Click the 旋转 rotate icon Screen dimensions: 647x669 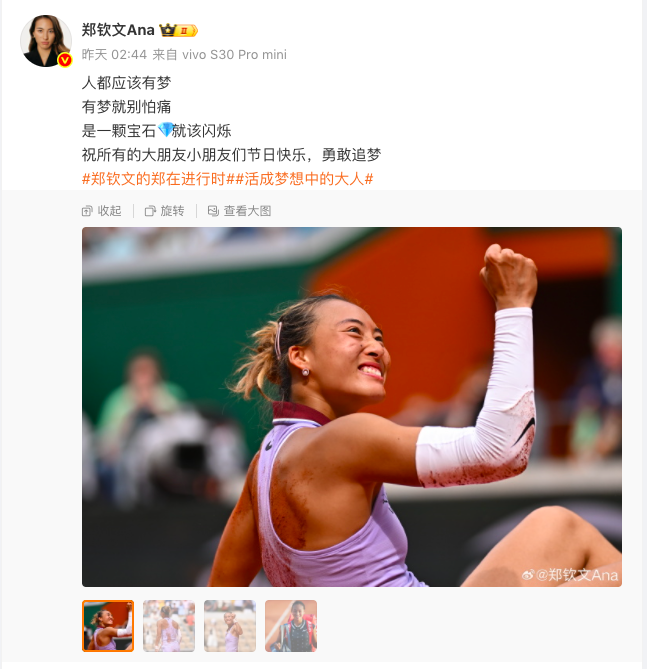point(150,211)
